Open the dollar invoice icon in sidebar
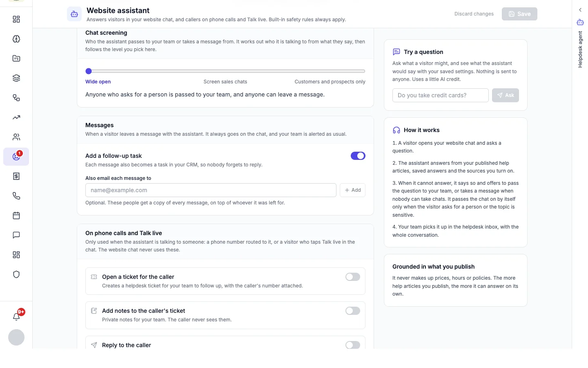This screenshot has height=368, width=588. pyautogui.click(x=16, y=176)
